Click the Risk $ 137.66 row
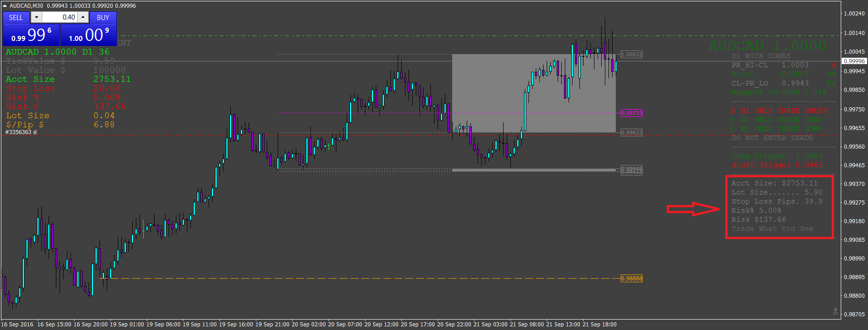The width and height of the screenshot is (868, 330). point(65,106)
